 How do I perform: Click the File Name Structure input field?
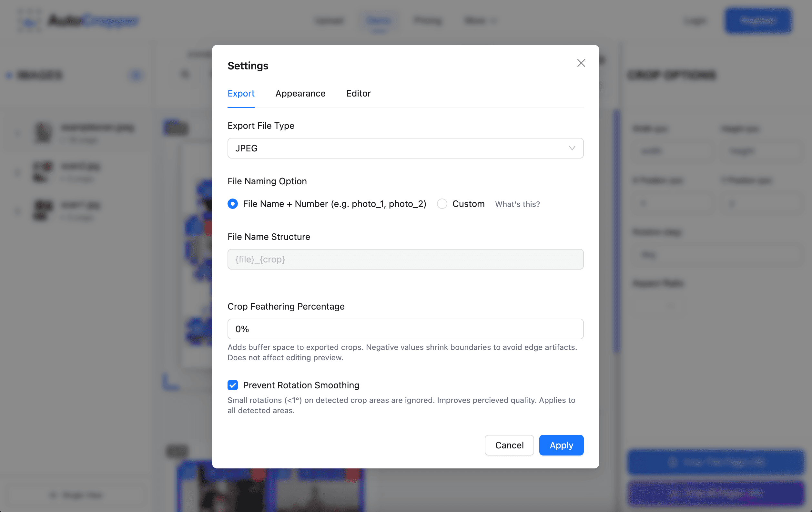[405, 259]
